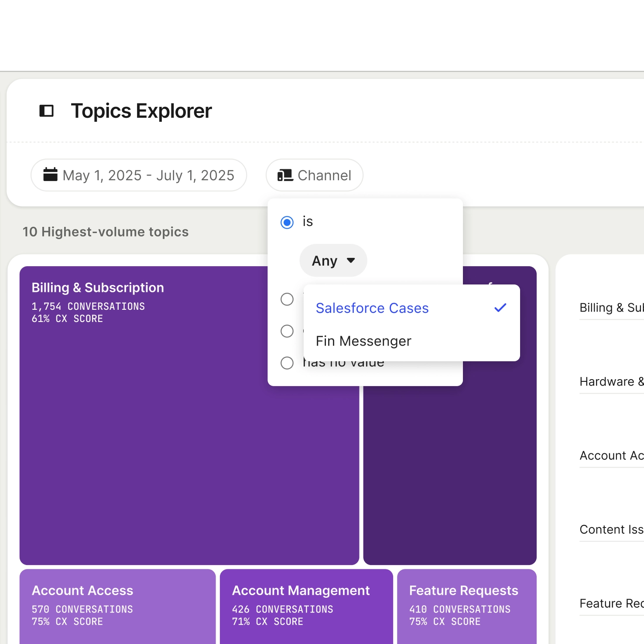Open the May 1 - July 1 date range picker
The width and height of the screenshot is (644, 644).
coord(139,175)
